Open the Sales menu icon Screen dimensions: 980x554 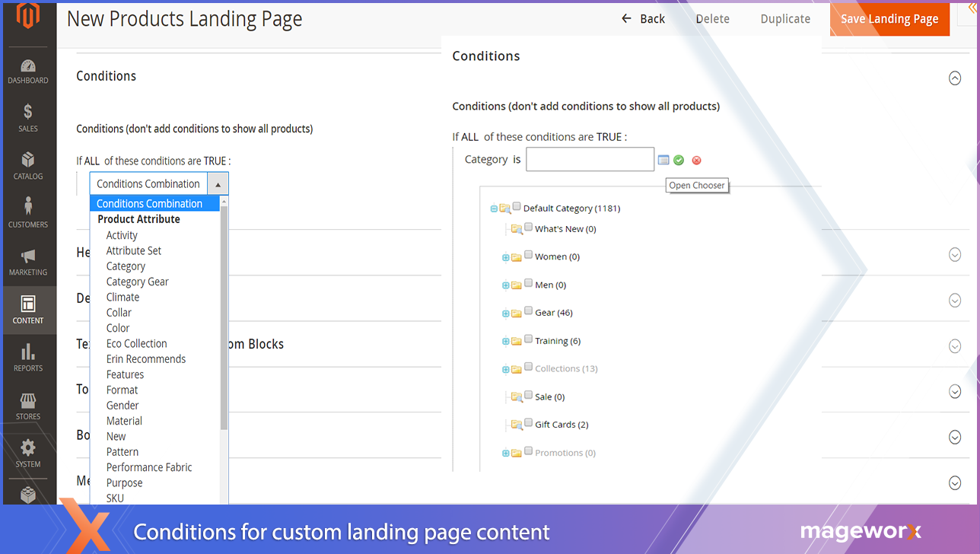point(28,118)
